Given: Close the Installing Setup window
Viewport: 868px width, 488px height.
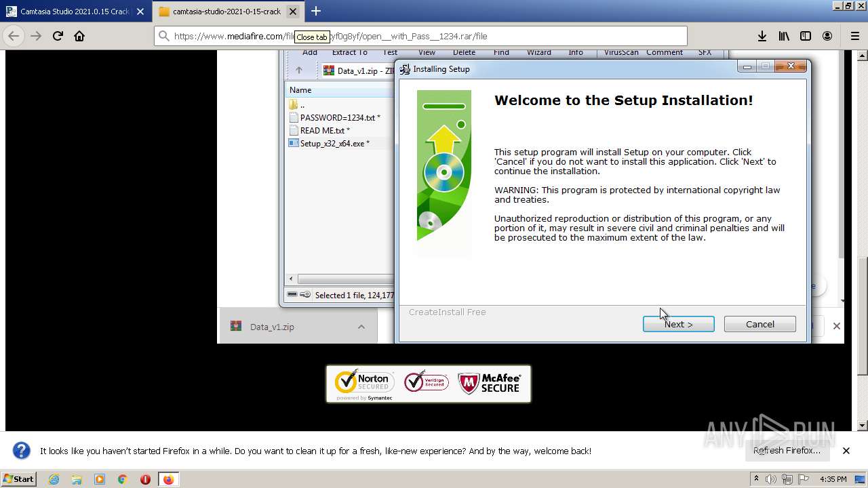Looking at the screenshot, I should coord(790,66).
